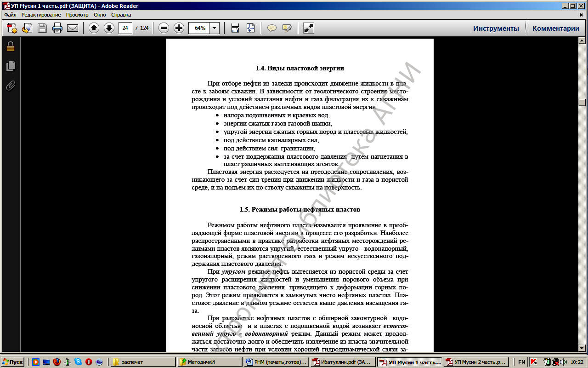Switch to распечат folder taskbar button
Image resolution: width=588 pixels, height=368 pixels.
142,362
